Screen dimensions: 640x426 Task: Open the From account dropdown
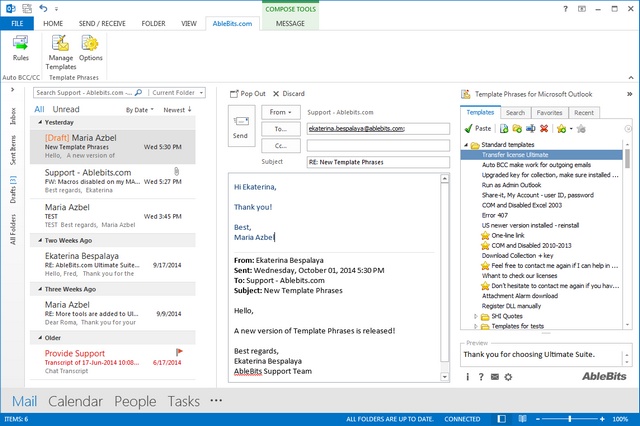(x=281, y=112)
